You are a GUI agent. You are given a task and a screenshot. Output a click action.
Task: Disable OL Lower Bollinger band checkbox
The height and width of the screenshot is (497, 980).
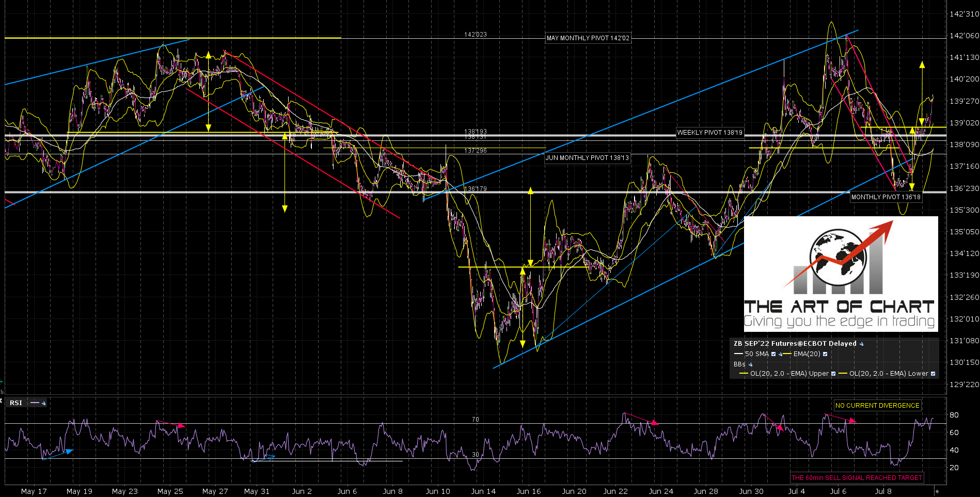(933, 374)
